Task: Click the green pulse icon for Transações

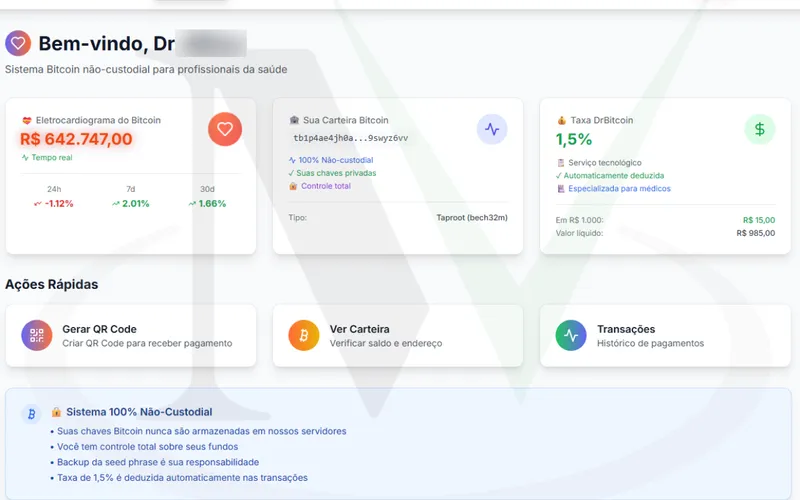Action: pyautogui.click(x=571, y=335)
